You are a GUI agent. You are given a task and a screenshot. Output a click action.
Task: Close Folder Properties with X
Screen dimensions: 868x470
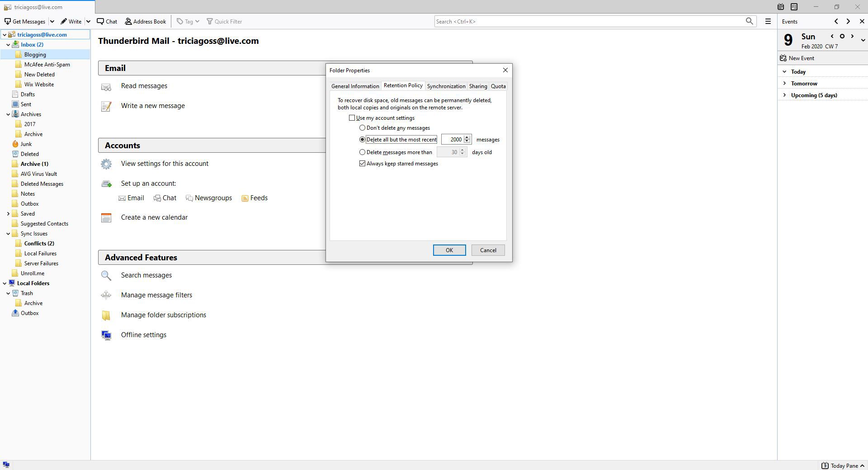(505, 70)
